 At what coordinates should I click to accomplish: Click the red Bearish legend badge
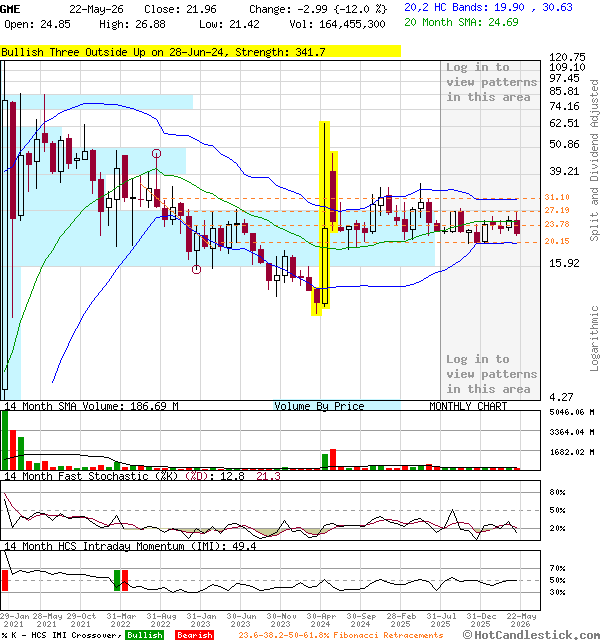point(194,635)
